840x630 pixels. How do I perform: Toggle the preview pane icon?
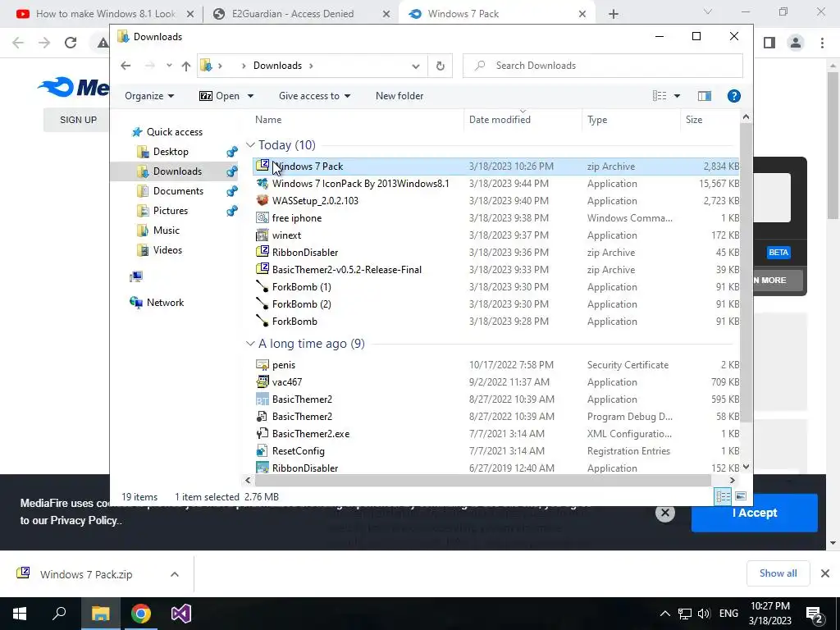[x=704, y=96]
